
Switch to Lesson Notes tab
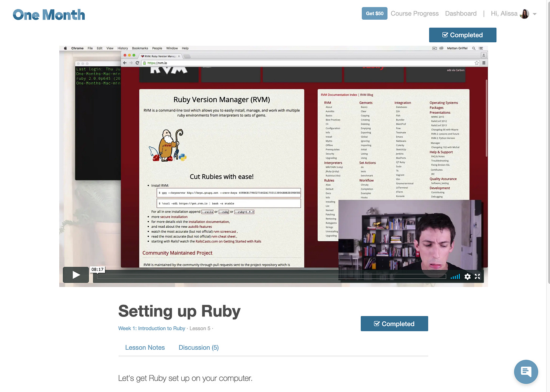coord(145,347)
